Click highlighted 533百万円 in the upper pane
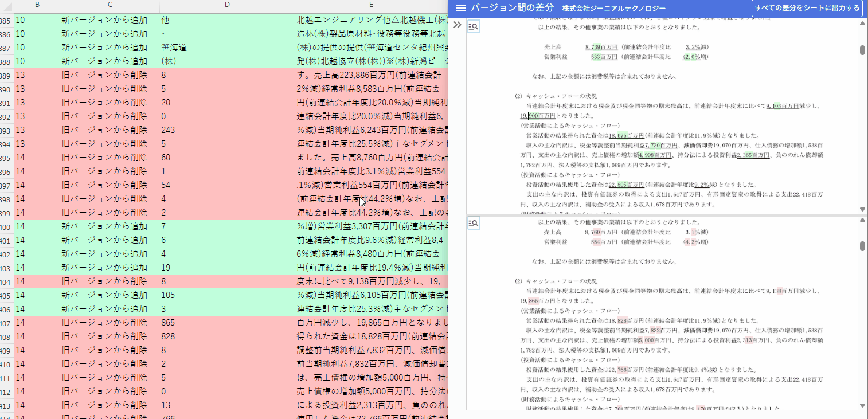The image size is (868, 419). (604, 57)
